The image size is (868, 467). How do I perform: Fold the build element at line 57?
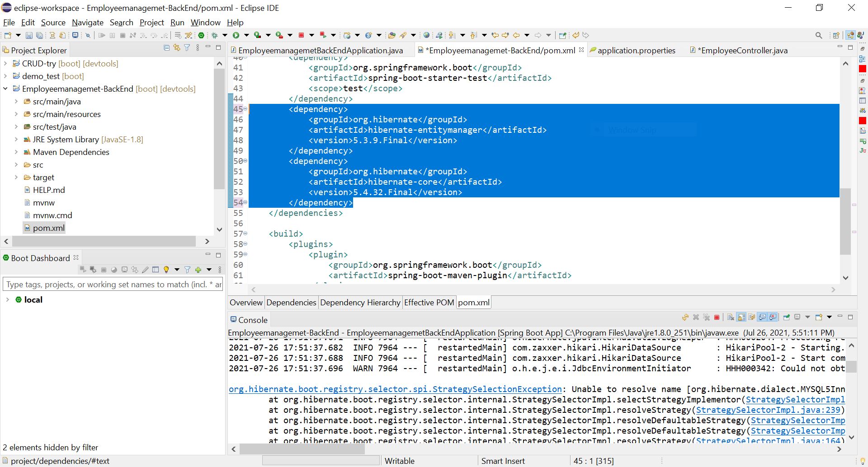pos(245,234)
